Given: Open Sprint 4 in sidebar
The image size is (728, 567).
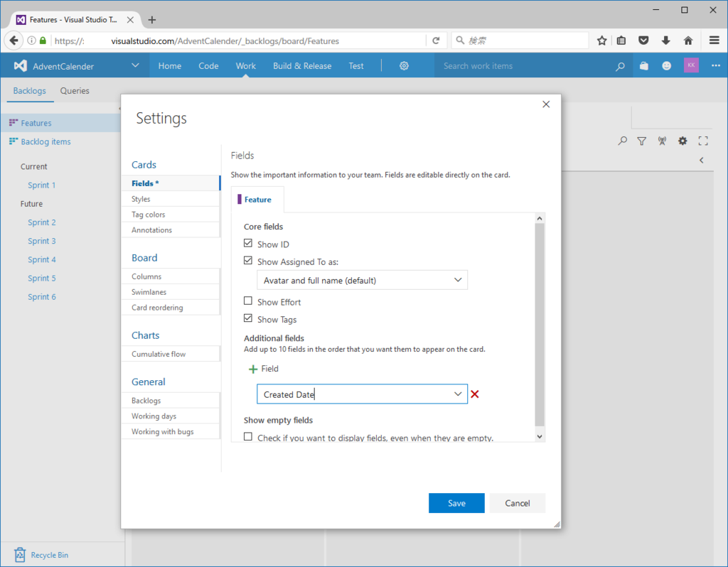Looking at the screenshot, I should click(42, 259).
